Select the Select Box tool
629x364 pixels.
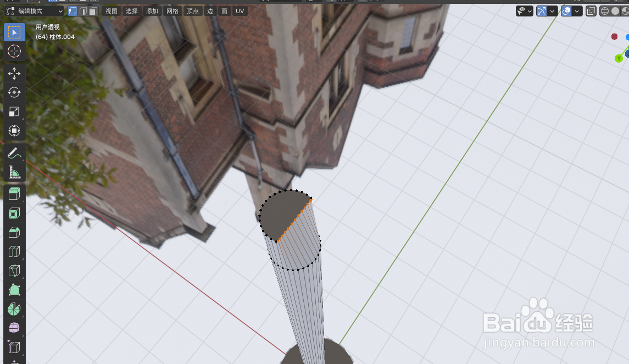[x=14, y=32]
